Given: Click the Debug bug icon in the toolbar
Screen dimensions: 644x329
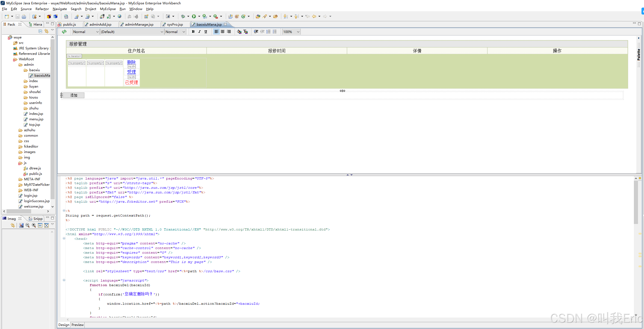Looking at the screenshot, I should (x=183, y=16).
